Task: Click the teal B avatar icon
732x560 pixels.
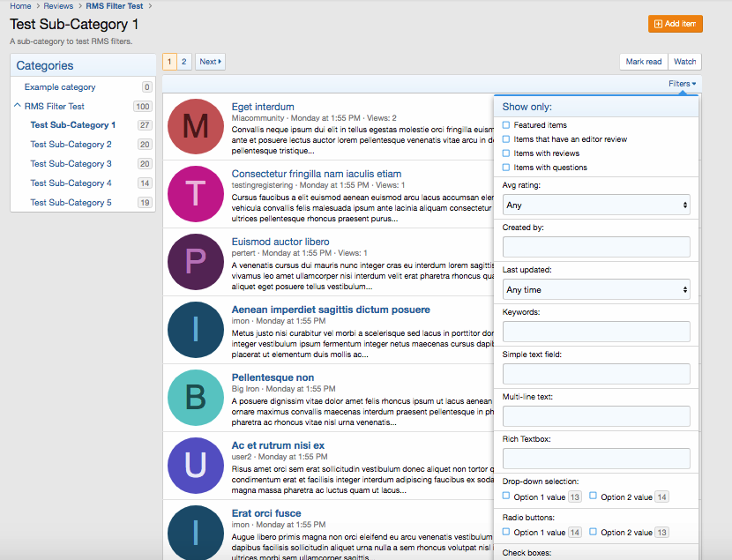Action: pos(196,397)
